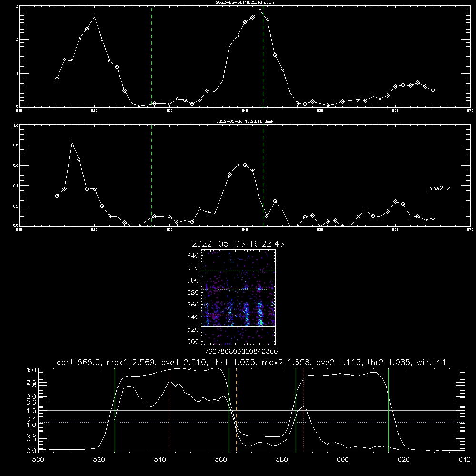Click the timestamp title above the spectrogram image
This screenshot has width=476, height=476.
(x=238, y=244)
